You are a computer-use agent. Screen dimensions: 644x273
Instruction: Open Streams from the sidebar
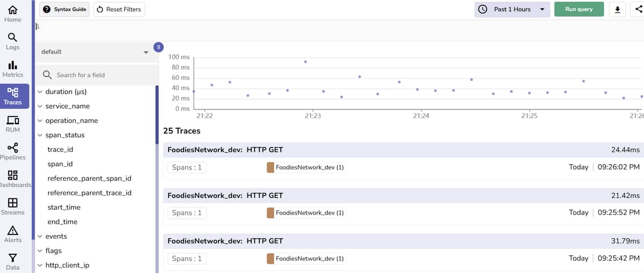click(13, 206)
